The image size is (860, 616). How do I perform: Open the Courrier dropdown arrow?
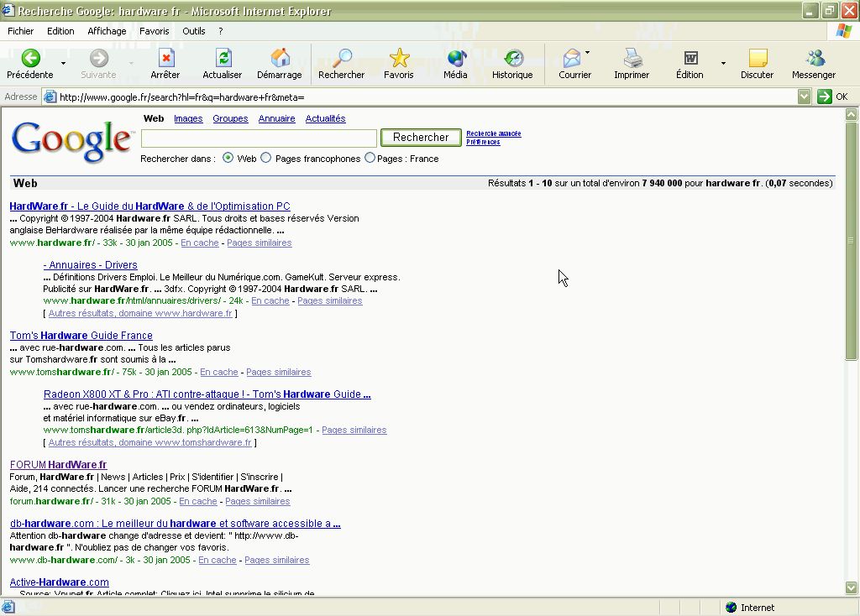(x=587, y=53)
